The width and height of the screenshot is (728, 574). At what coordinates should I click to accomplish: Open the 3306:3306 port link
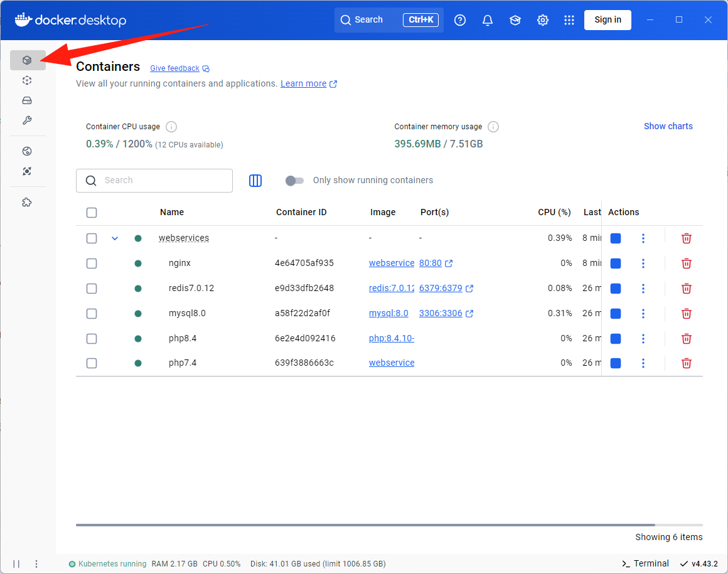point(441,313)
